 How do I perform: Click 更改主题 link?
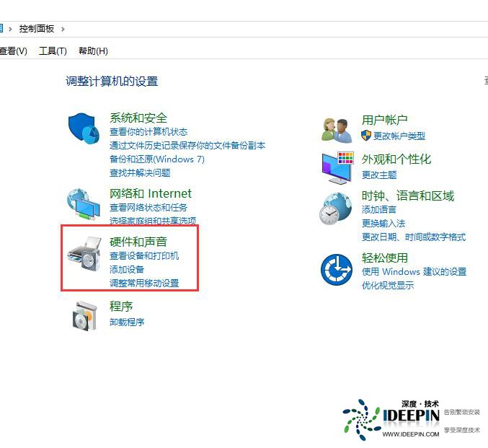pyautogui.click(x=379, y=175)
